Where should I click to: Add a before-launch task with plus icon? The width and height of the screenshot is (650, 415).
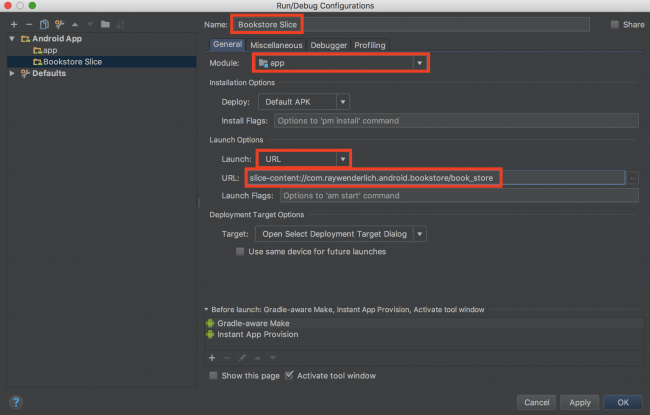[x=211, y=357]
